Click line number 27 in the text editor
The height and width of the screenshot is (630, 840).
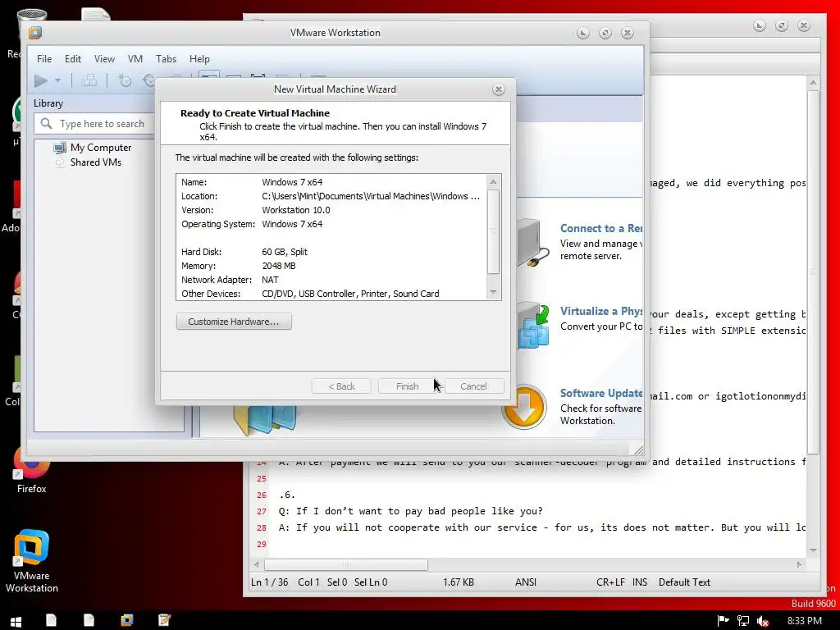[262, 512]
